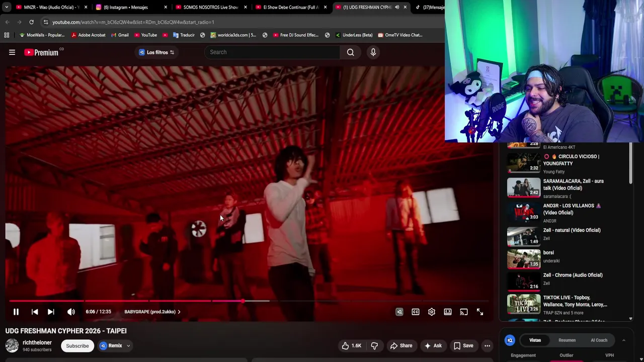Ask about this video with sparkle button

(433, 346)
